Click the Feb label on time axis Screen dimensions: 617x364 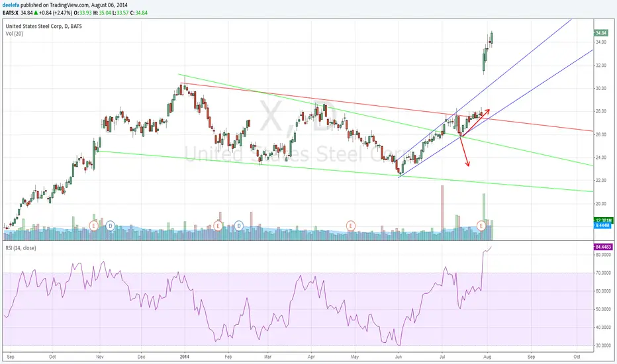click(228, 357)
